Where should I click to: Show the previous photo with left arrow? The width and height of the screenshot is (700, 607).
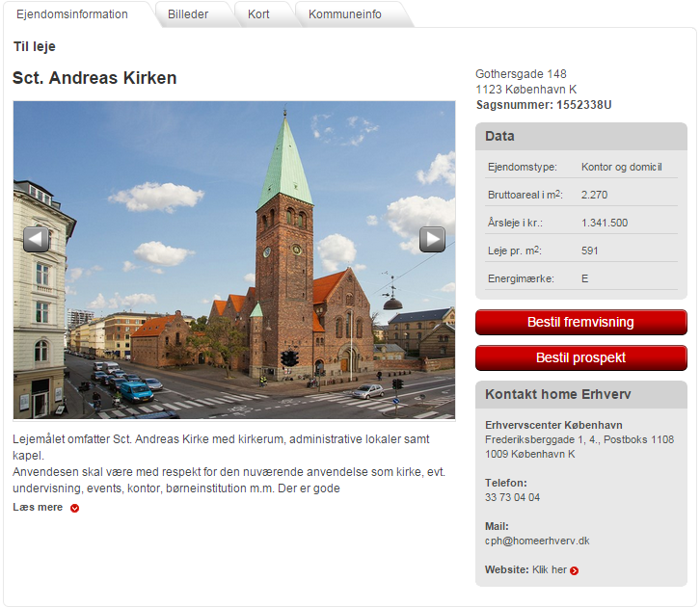(x=37, y=240)
